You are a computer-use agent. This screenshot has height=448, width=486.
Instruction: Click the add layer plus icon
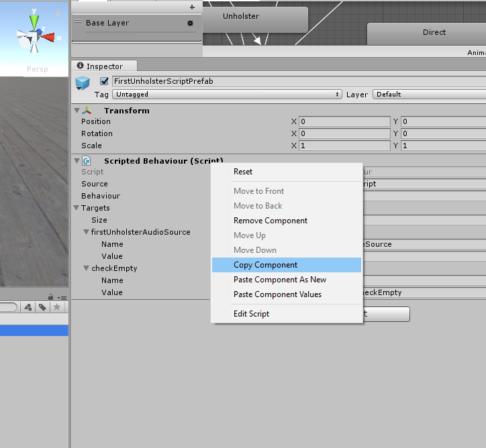pyautogui.click(x=192, y=7)
